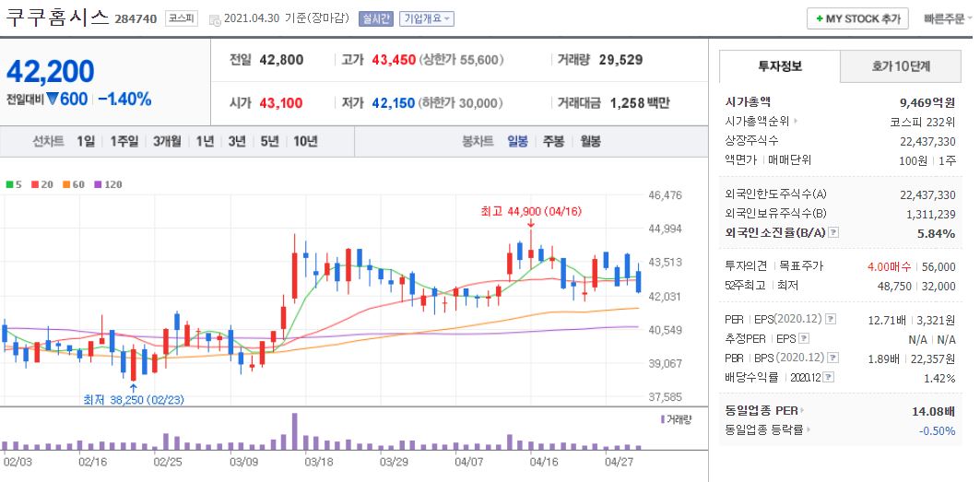The height and width of the screenshot is (482, 980).
Task: Click the 시가 value 43,100
Action: (x=281, y=103)
